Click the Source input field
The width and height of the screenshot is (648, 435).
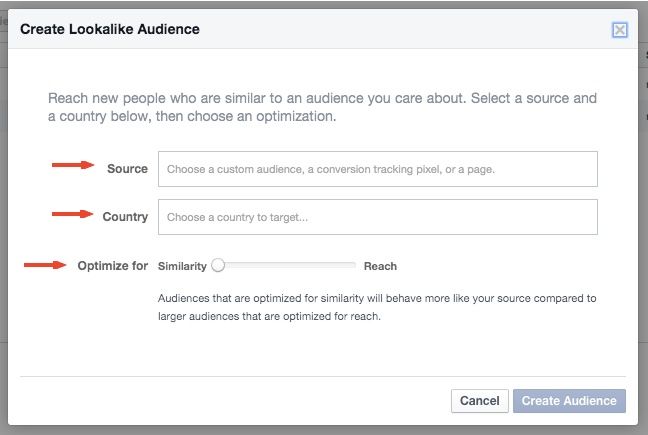coord(378,169)
